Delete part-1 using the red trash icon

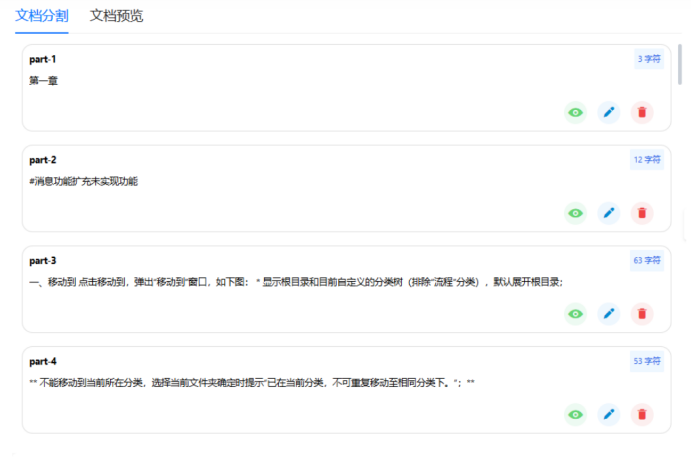click(x=642, y=112)
